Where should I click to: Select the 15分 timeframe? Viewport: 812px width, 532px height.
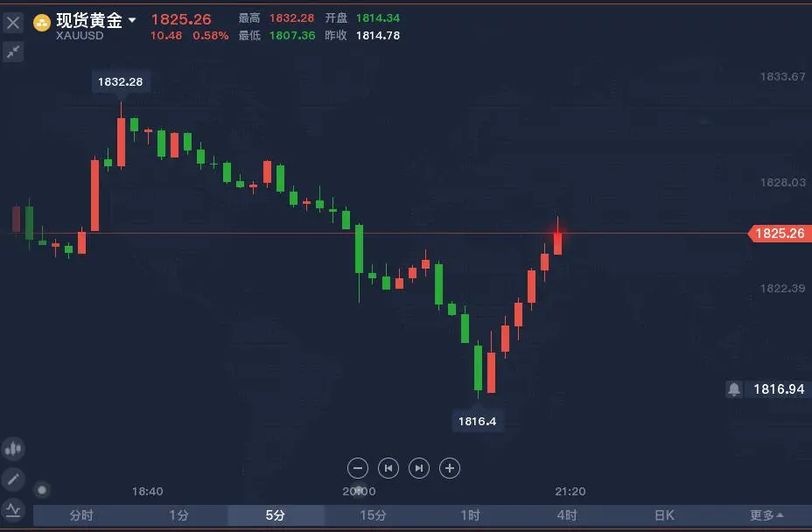pos(373,515)
